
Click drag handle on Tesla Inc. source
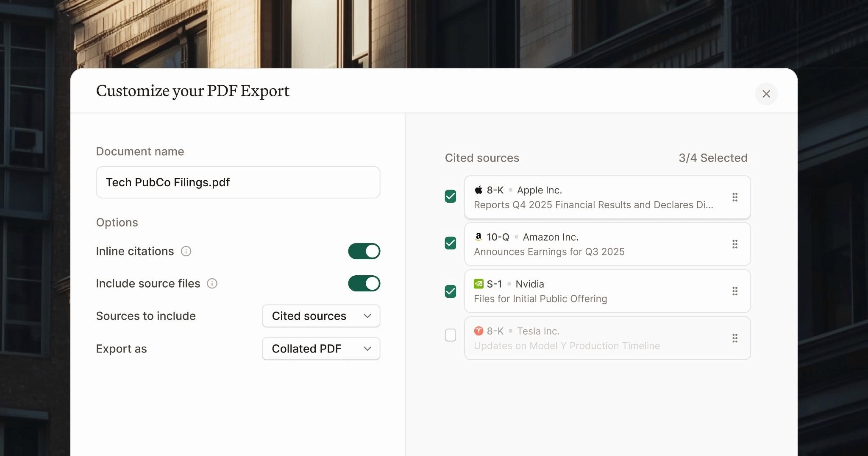(x=735, y=338)
